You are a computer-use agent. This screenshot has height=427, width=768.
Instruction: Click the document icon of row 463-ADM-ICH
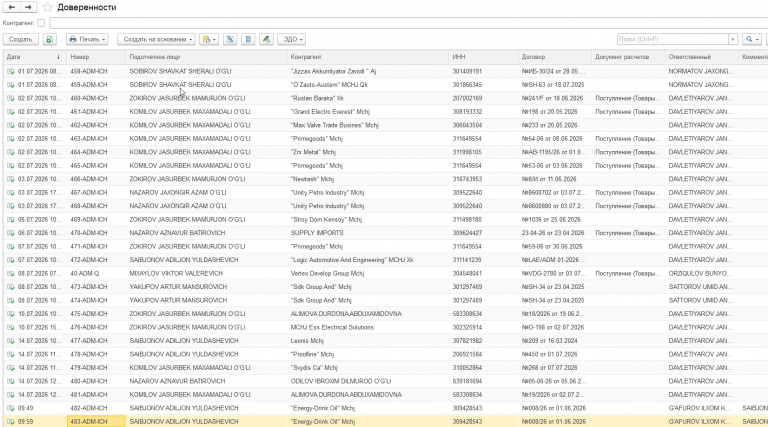coord(11,139)
